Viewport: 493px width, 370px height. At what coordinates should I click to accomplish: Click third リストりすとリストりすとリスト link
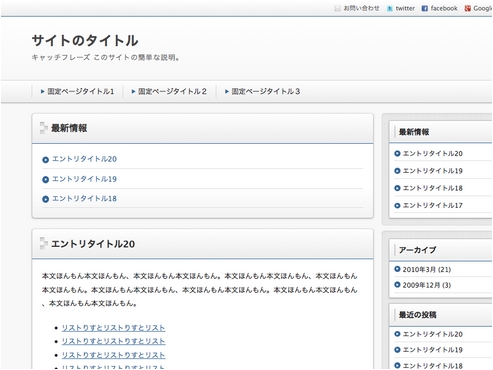click(113, 355)
